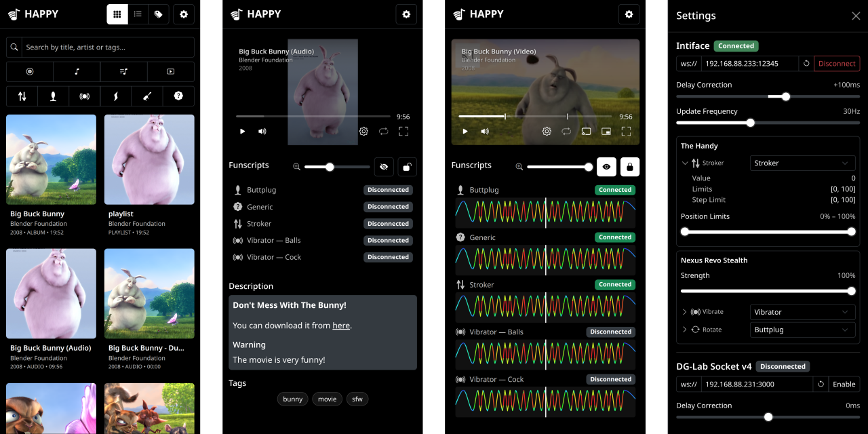The width and height of the screenshot is (868, 434).
Task: Click Connected badge next to Buttplug
Action: (x=615, y=190)
